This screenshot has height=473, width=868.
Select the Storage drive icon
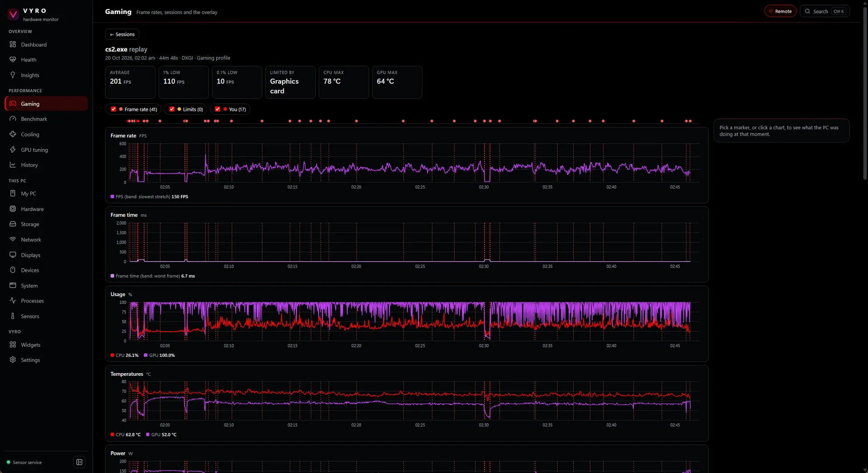point(13,224)
